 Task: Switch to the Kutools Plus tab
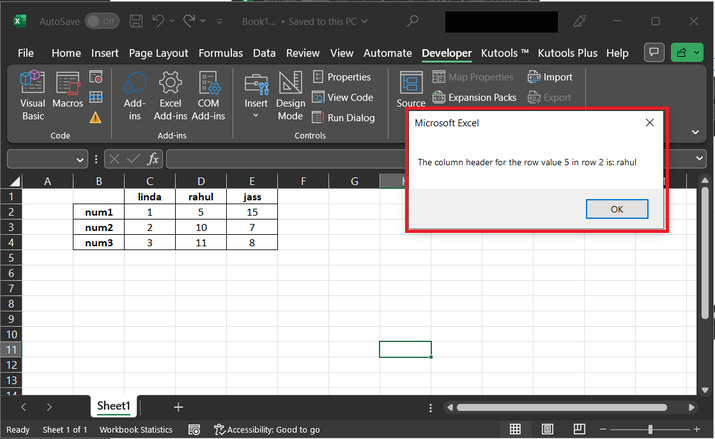(x=569, y=53)
